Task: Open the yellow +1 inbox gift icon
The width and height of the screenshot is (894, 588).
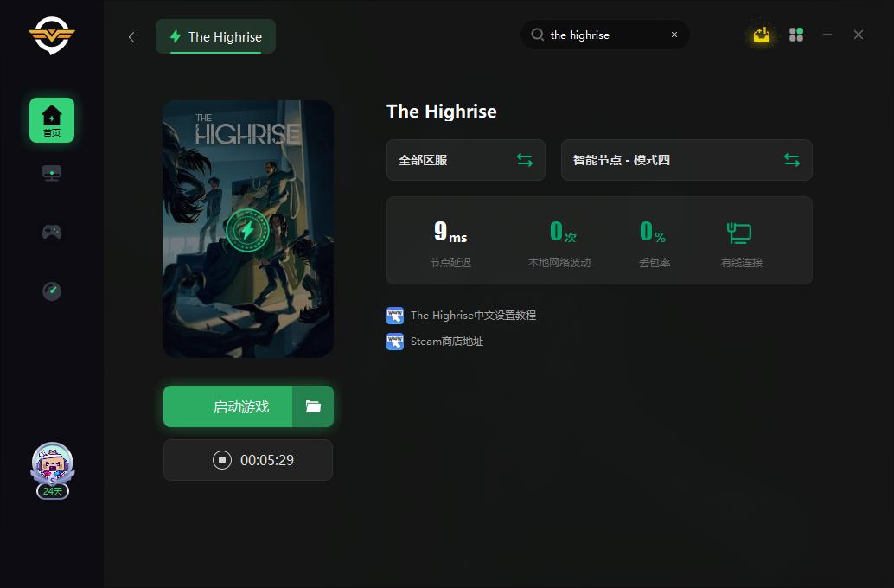Action: pos(761,35)
